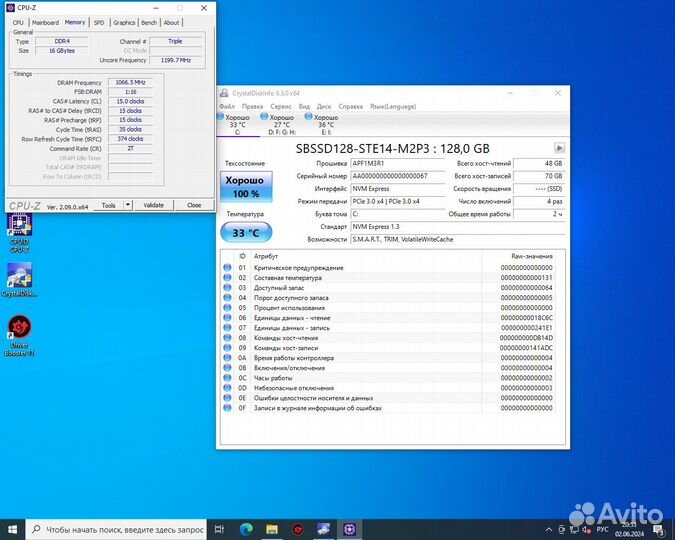The height and width of the screenshot is (540, 675).
Task: Click the taskbar search box
Action: pyautogui.click(x=116, y=530)
